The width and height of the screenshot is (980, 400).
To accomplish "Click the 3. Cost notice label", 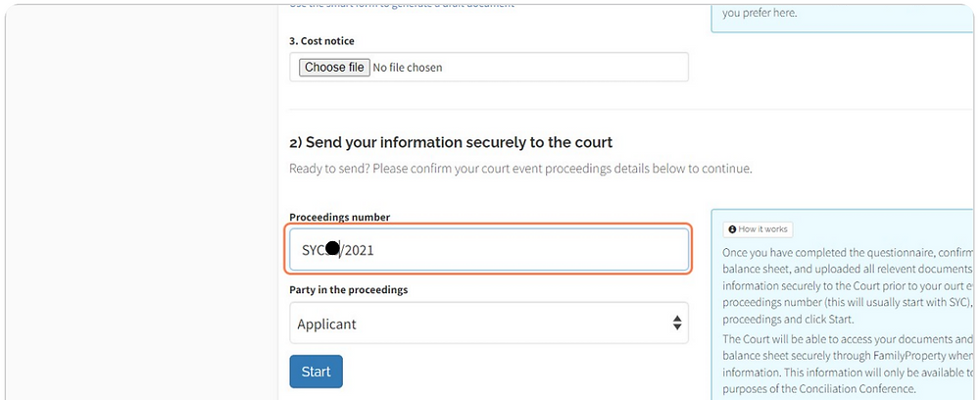I will coord(321,41).
